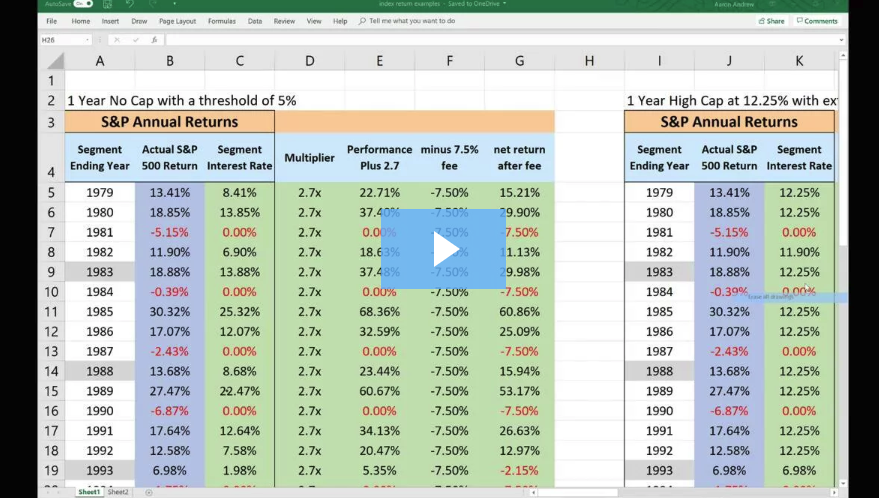
Task: Open the Comments button
Action: [817, 21]
